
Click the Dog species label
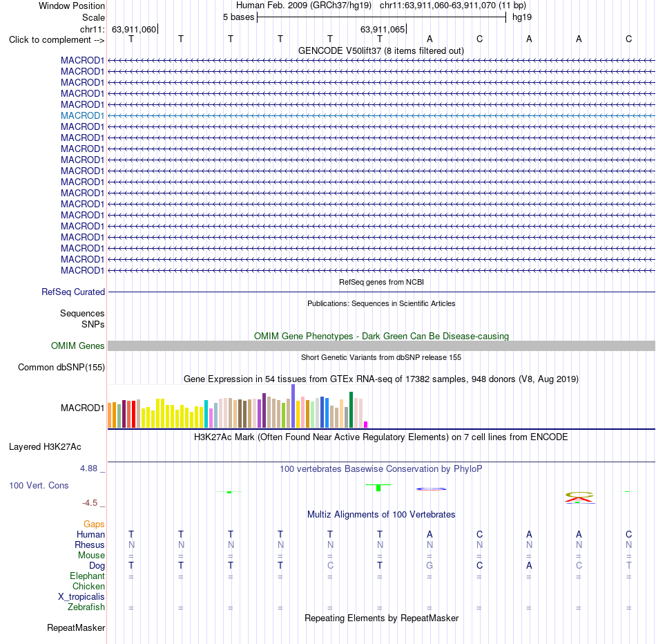click(x=97, y=566)
